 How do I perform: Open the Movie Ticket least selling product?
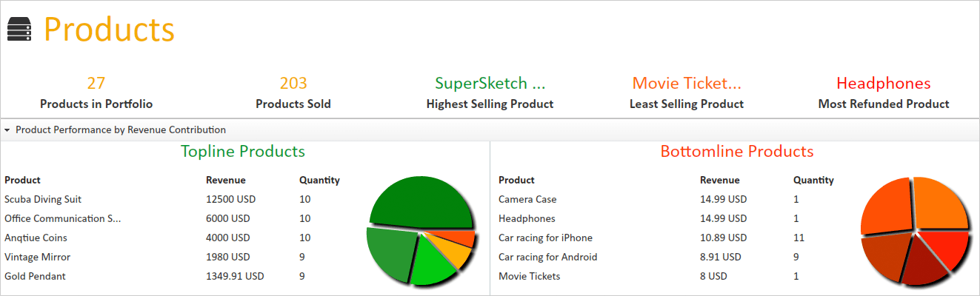(x=687, y=92)
